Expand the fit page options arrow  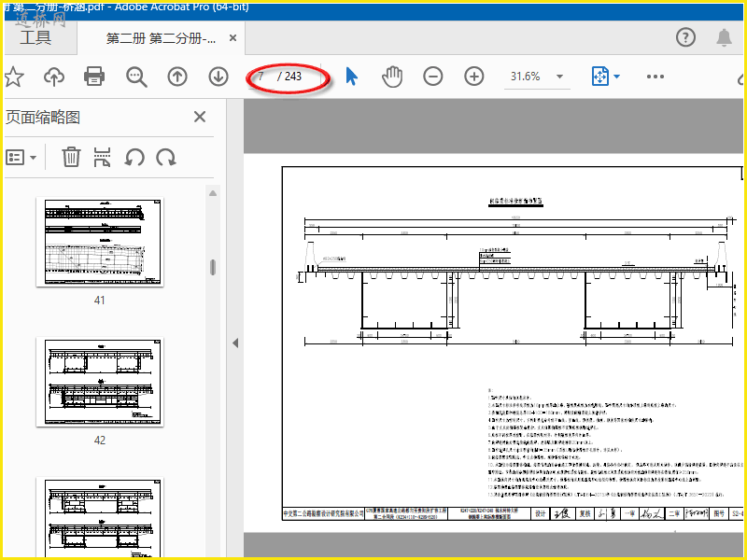pos(617,77)
